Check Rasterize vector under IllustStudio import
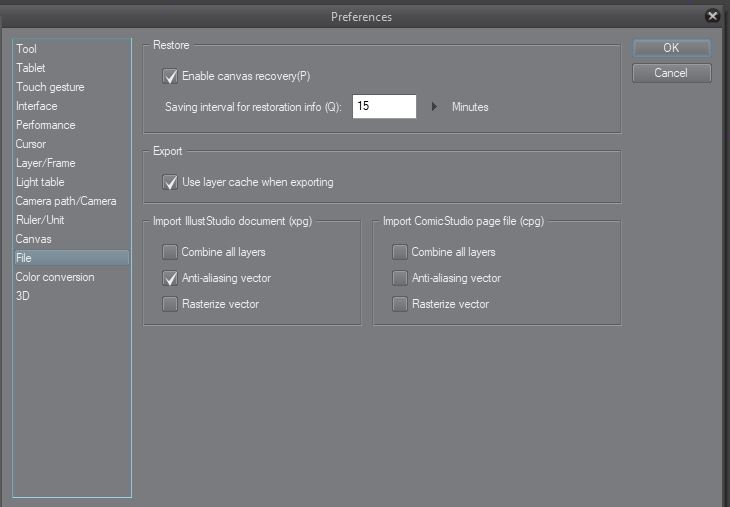 point(170,304)
